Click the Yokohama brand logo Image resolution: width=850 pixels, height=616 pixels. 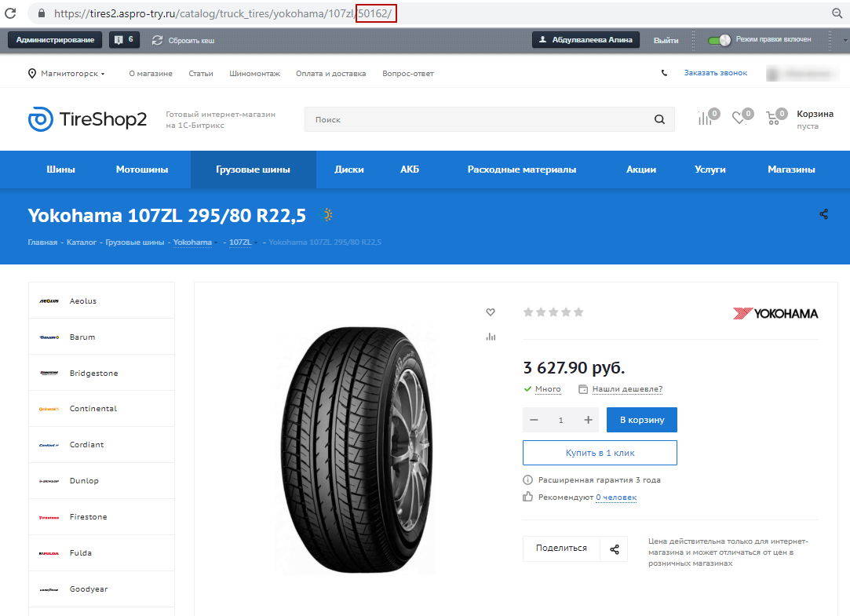(775, 313)
